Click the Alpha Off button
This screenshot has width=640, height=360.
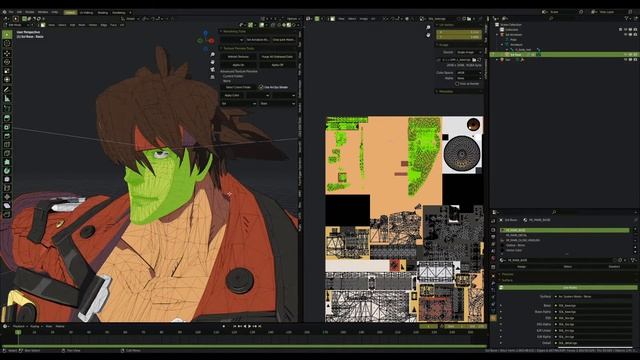click(x=277, y=65)
